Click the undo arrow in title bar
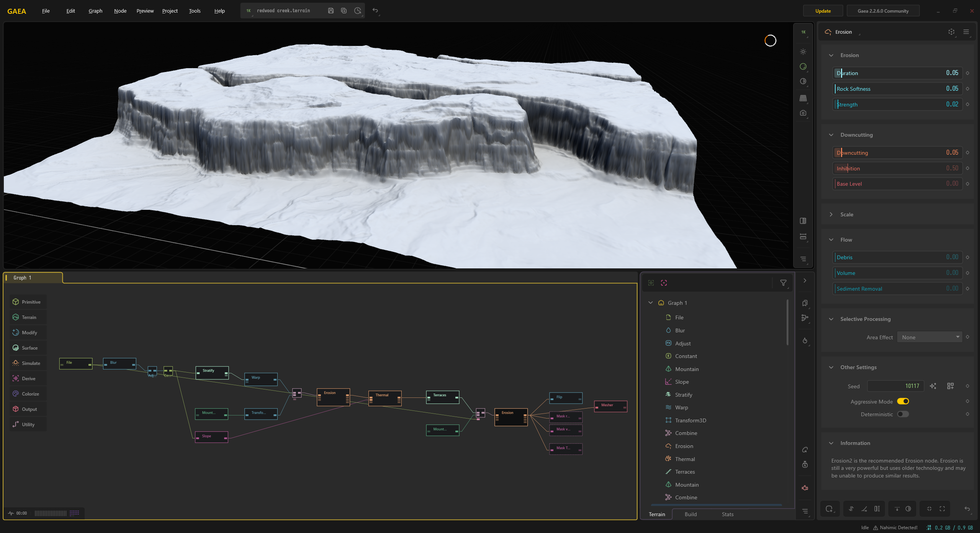This screenshot has height=533, width=980. (375, 11)
